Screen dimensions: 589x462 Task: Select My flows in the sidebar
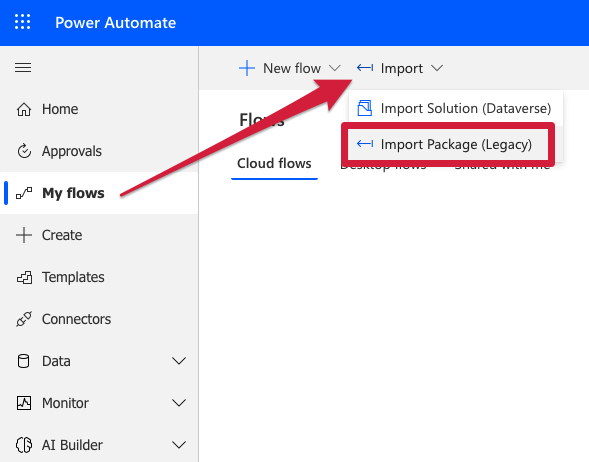tap(99, 193)
